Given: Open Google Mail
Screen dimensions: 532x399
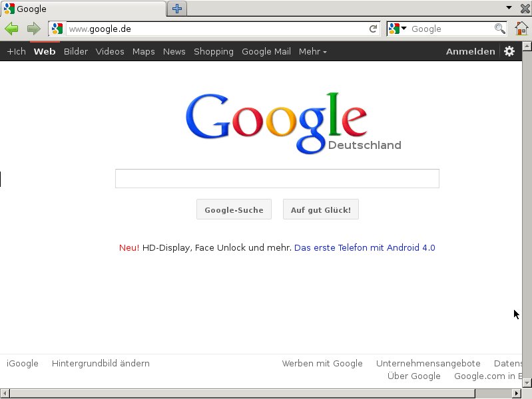Looking at the screenshot, I should click(x=266, y=51).
